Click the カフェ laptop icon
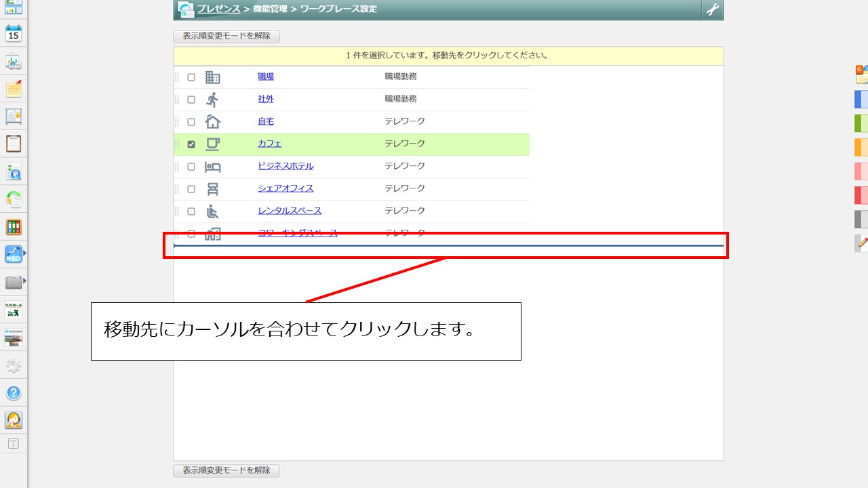The height and width of the screenshot is (488, 868). pyautogui.click(x=213, y=144)
